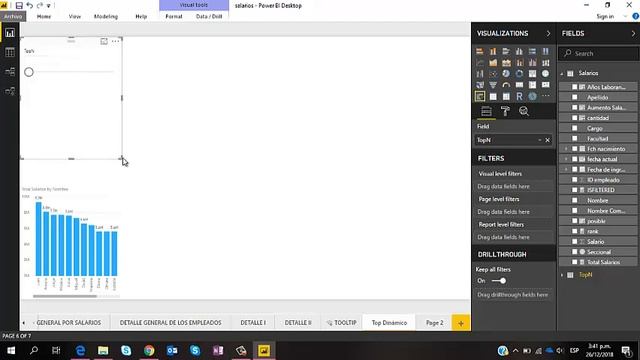The image size is (640, 360).
Task: Open the Quick Access Toolbar customize dropdown
Action: click(x=49, y=6)
